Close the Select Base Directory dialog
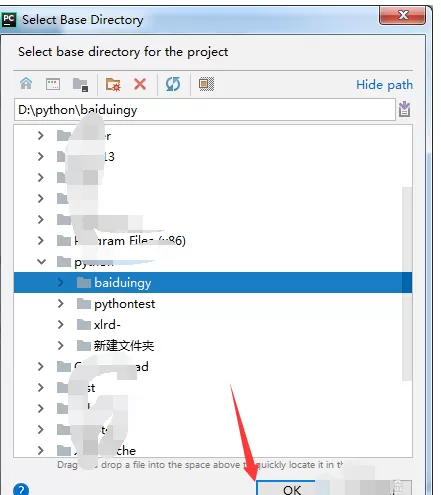The width and height of the screenshot is (441, 495). 402,15
